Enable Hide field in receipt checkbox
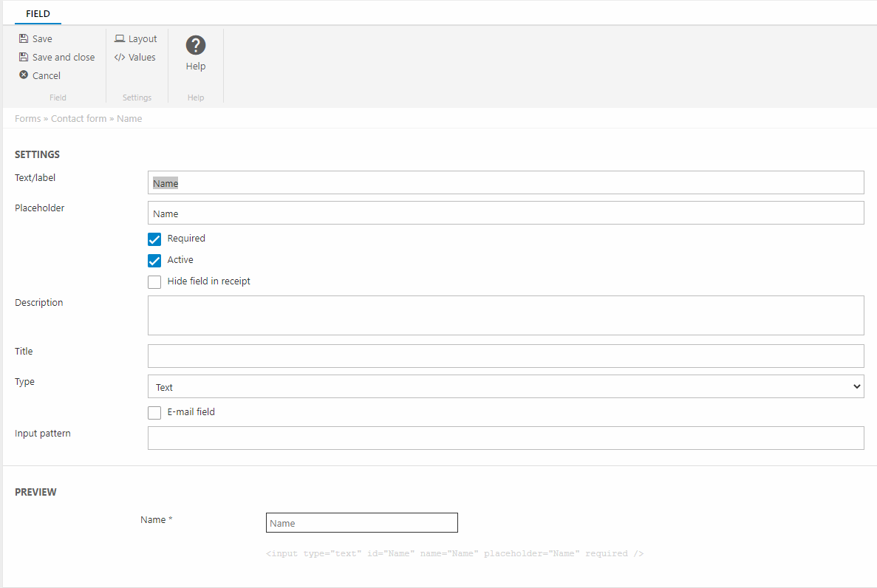Viewport: 877px width, 588px height. [x=154, y=282]
